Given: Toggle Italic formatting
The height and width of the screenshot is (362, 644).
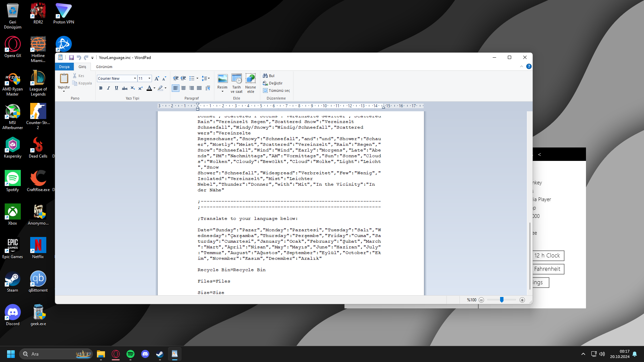Looking at the screenshot, I should point(108,88).
